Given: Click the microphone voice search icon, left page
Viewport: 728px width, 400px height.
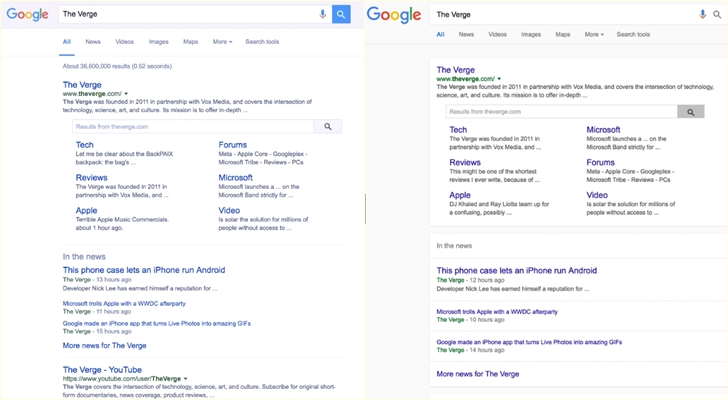Looking at the screenshot, I should [322, 14].
